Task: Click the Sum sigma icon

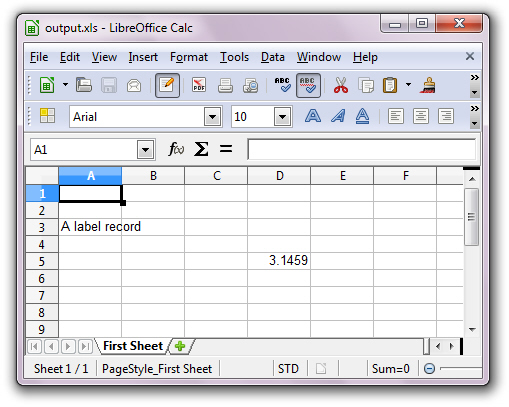Action: (201, 149)
